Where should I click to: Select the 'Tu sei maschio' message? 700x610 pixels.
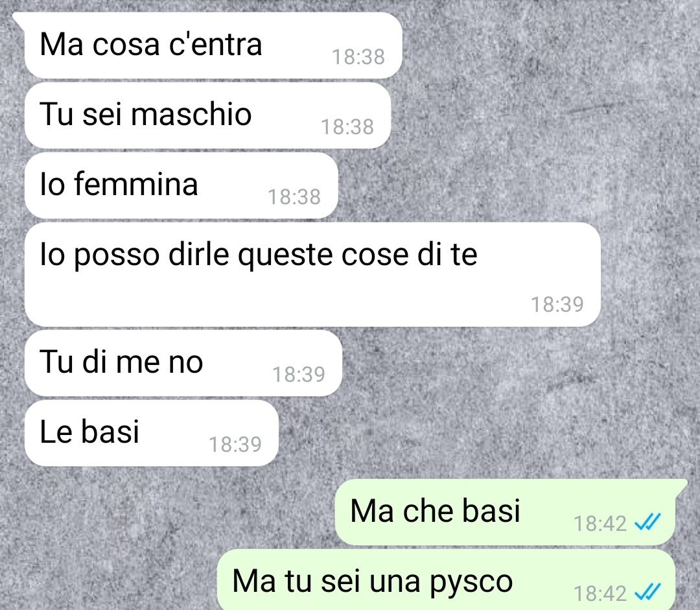tap(207, 115)
